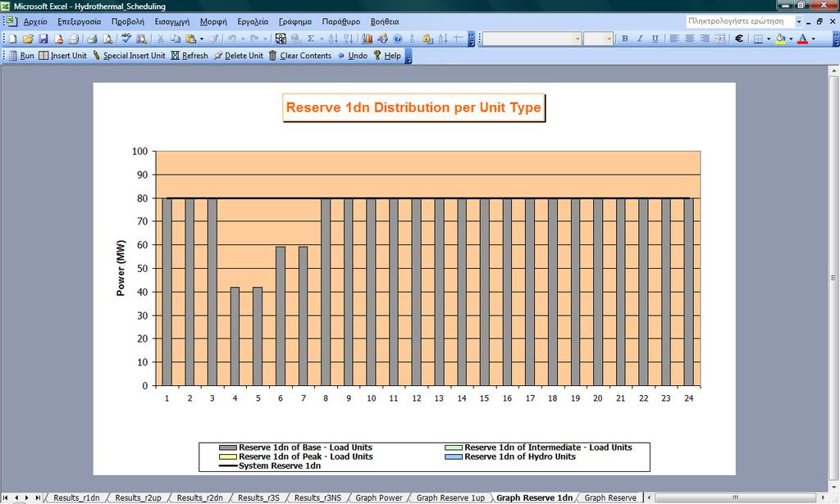Open the Μορφή menu
Viewport: 840px width, 504px height.
(x=213, y=21)
